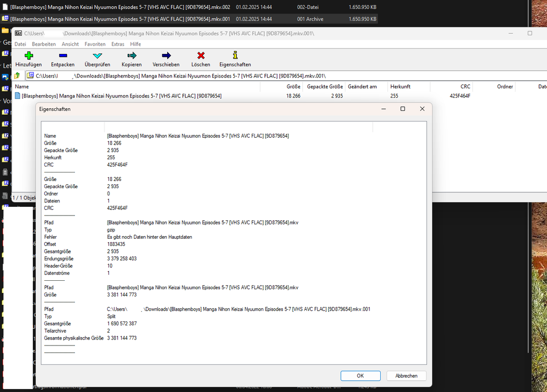This screenshot has width=547, height=392.
Task: Click the 001 Archive type cell in Explorer
Action: (310, 19)
